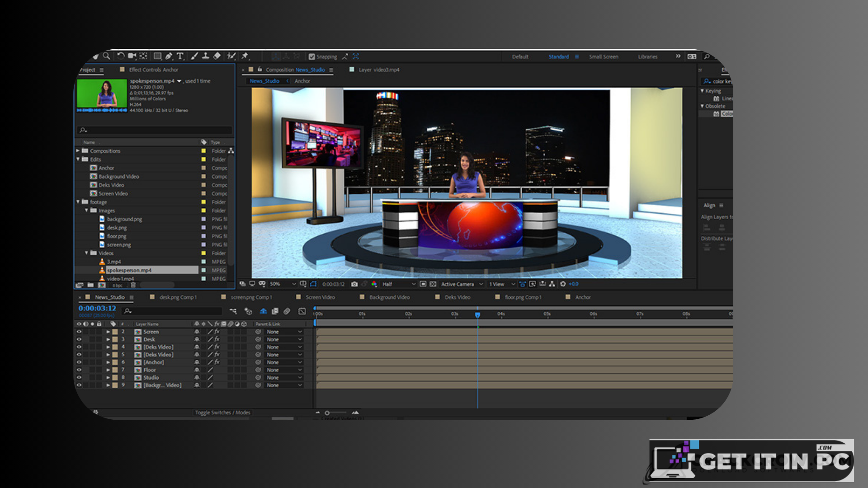This screenshot has width=868, height=488.
Task: Click the current time indicator playhead
Action: tap(477, 314)
